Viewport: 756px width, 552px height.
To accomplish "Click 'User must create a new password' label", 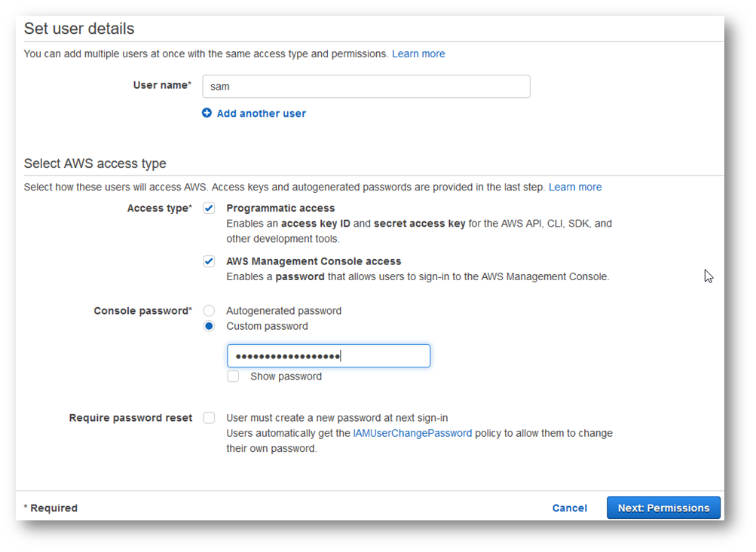I will pos(337,418).
